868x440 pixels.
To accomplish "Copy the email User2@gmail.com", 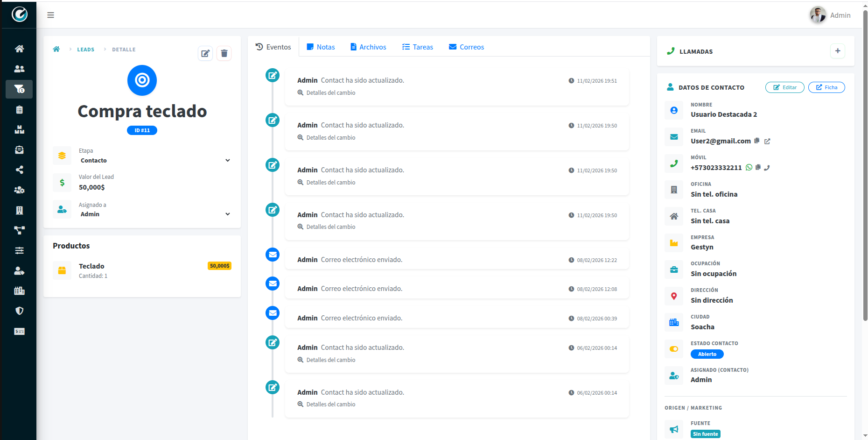I will click(757, 141).
